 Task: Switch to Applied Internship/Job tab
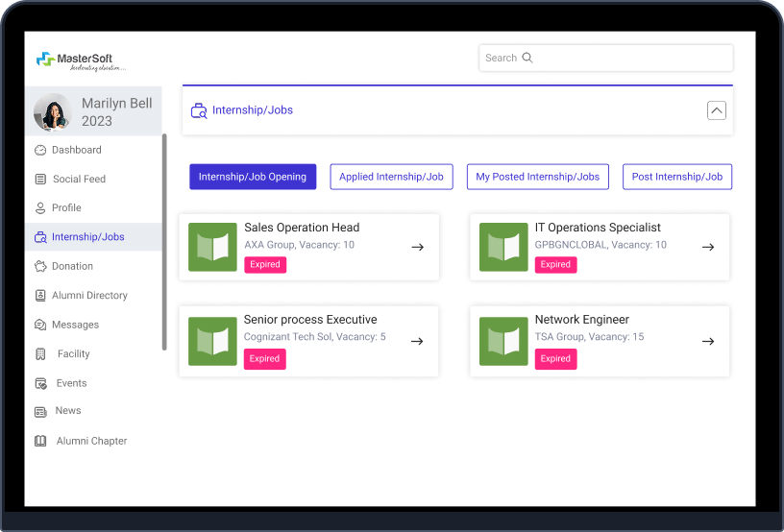click(391, 177)
